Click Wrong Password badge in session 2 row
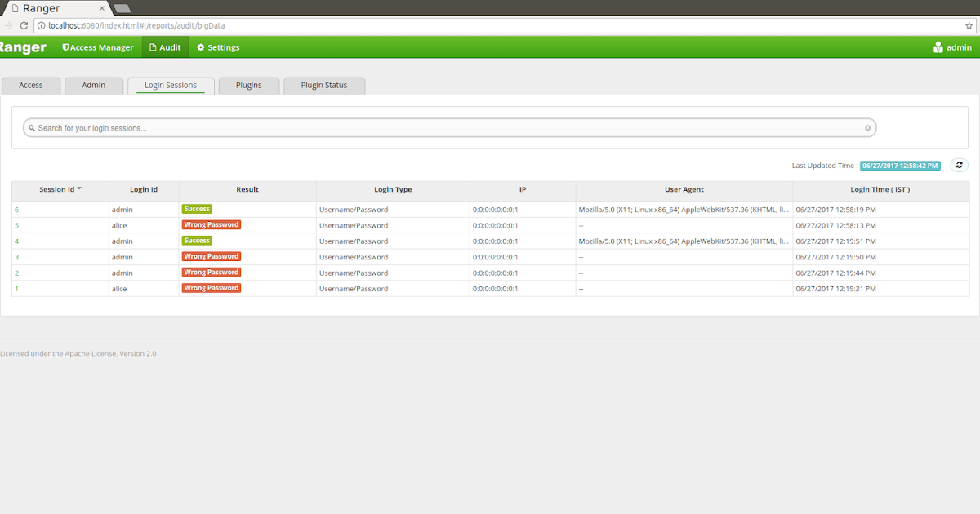This screenshot has height=514, width=980. [212, 272]
